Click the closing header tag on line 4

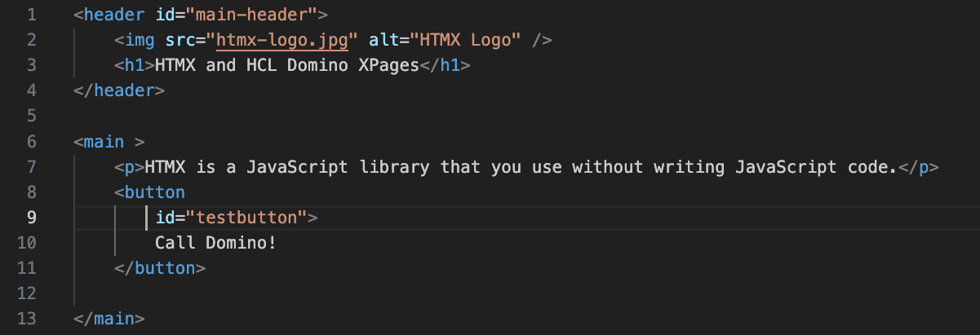coord(118,90)
